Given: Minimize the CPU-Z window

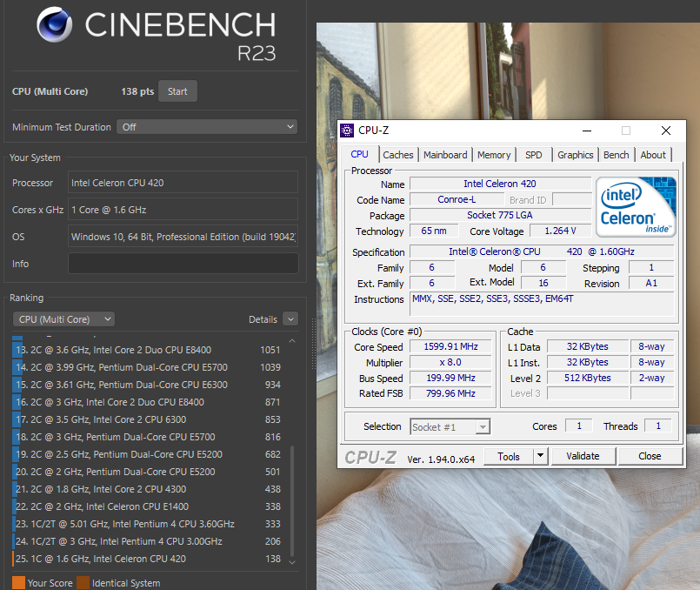Looking at the screenshot, I should [587, 131].
